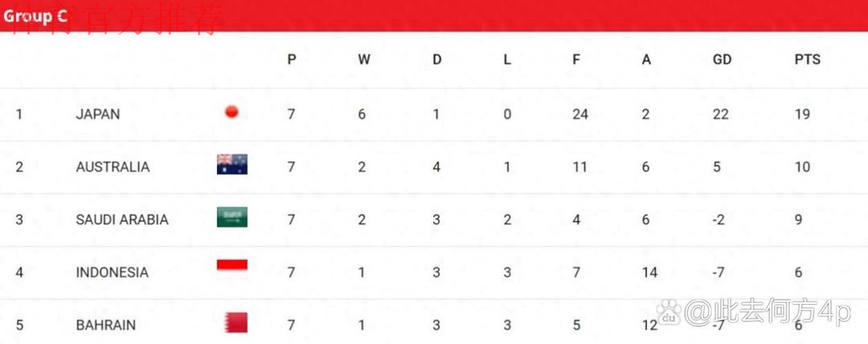Viewport: 868px width, 344px height.
Task: Click Australia's goal difference value 5
Action: (717, 167)
